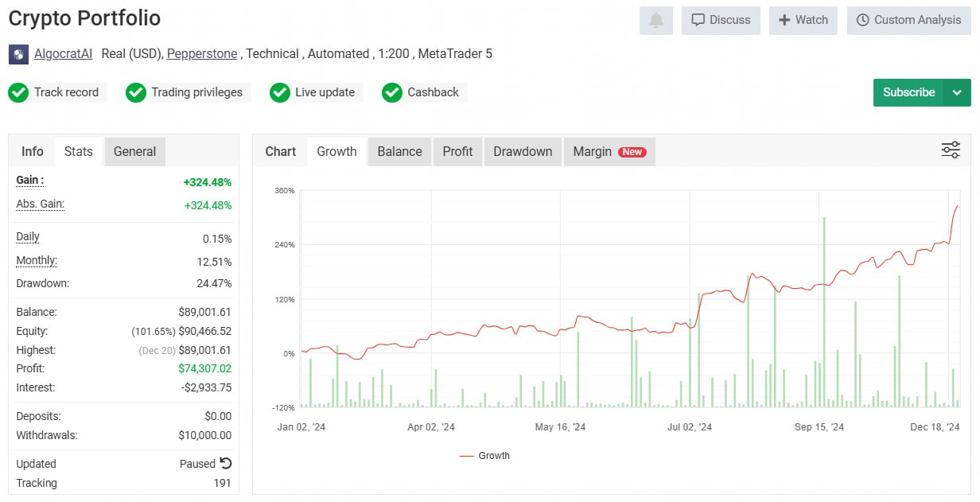Open the Pepperstone broker link

click(202, 54)
